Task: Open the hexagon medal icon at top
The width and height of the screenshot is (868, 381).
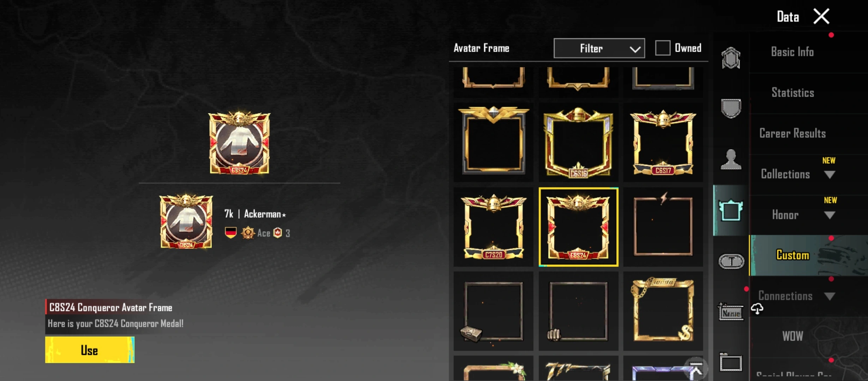Action: point(731,58)
